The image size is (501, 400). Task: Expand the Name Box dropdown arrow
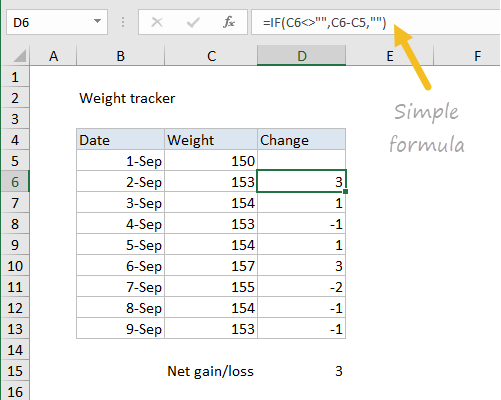tap(97, 21)
